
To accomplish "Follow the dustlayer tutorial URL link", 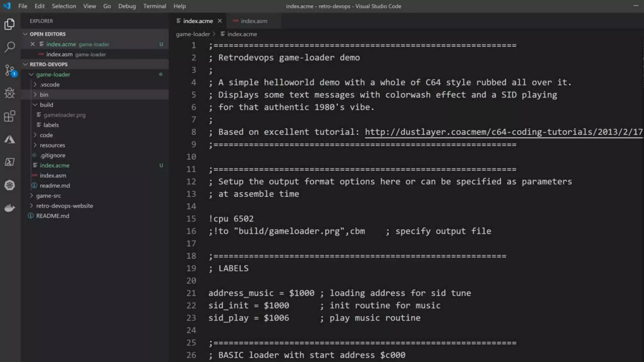I will point(503,132).
